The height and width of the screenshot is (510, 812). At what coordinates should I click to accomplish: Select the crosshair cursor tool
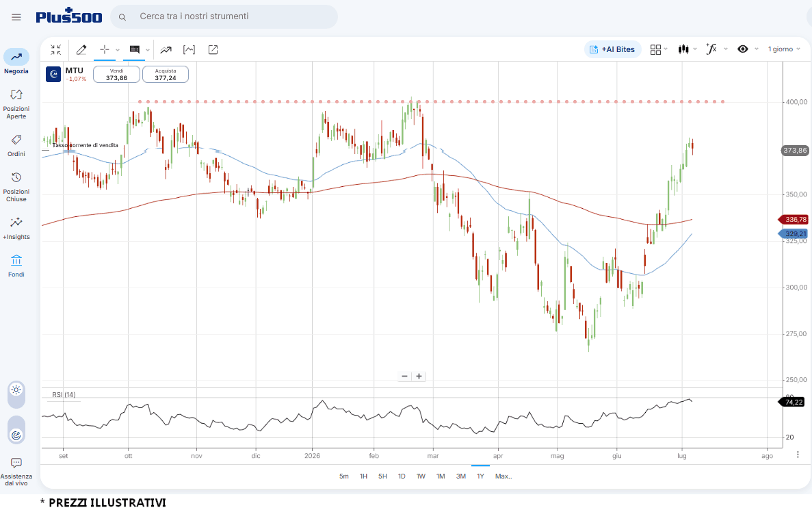click(105, 50)
